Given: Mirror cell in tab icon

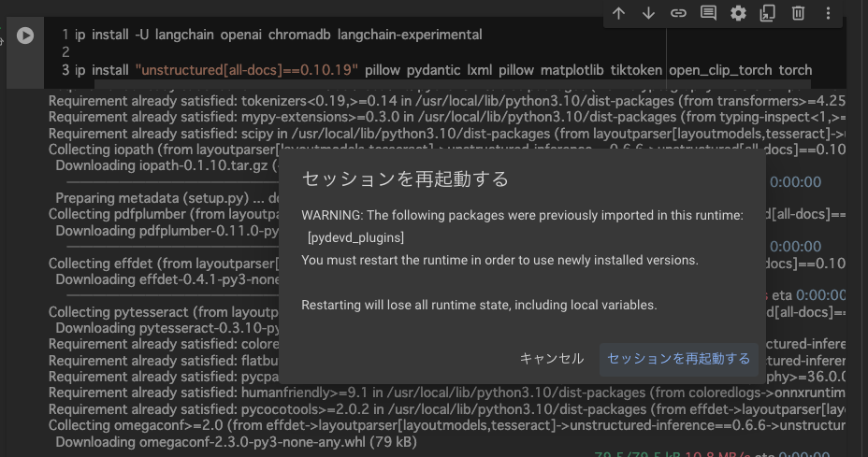Looking at the screenshot, I should pyautogui.click(x=768, y=13).
